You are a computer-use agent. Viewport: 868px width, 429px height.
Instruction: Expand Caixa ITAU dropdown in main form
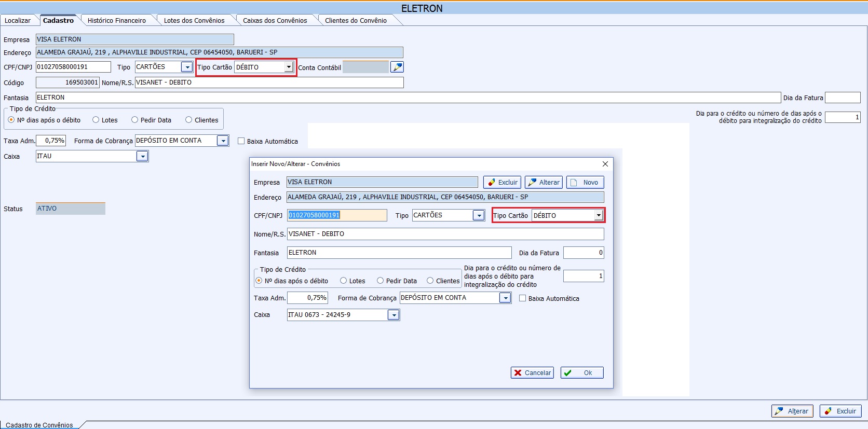click(142, 156)
